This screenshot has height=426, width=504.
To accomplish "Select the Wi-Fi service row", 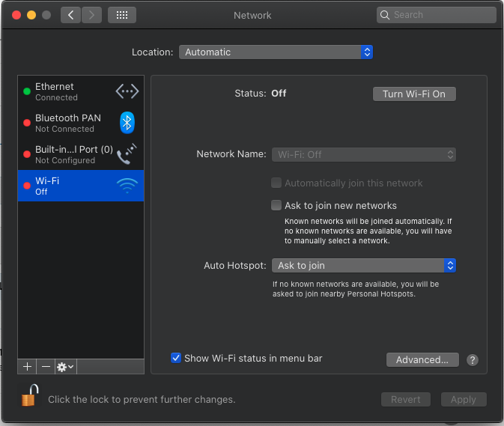I will [81, 186].
